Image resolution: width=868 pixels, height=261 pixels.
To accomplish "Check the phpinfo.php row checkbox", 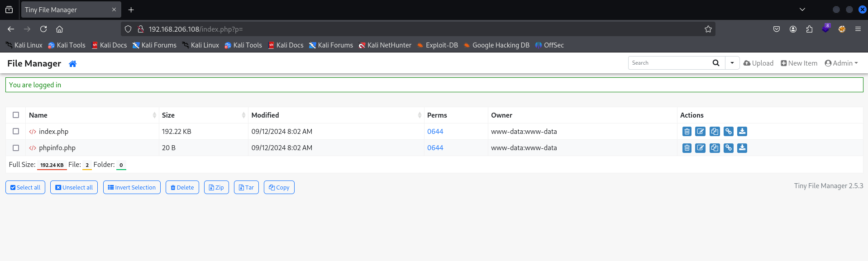I will [x=16, y=148].
